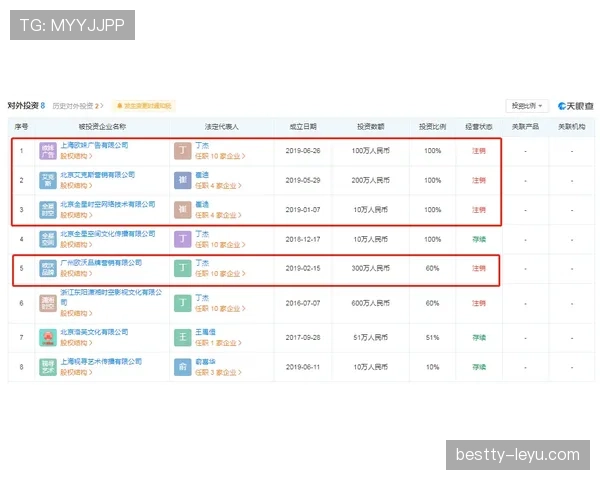600x480 pixels.
Task: Open the company logo in row 2
Action: click(x=48, y=180)
